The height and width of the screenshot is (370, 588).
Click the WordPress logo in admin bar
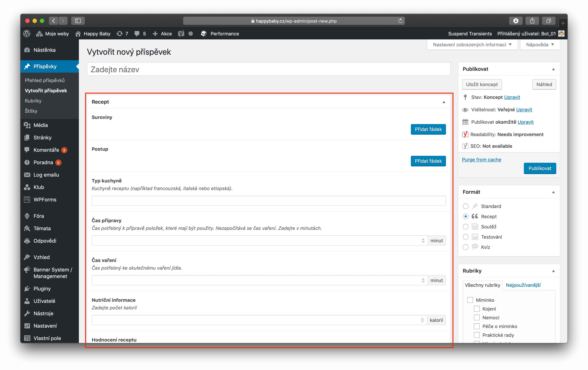(27, 34)
